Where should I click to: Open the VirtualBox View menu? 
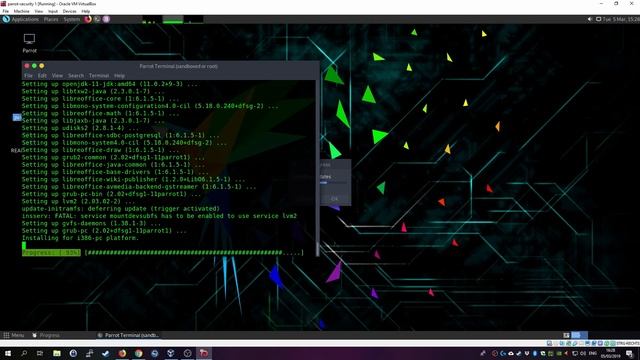[39, 11]
